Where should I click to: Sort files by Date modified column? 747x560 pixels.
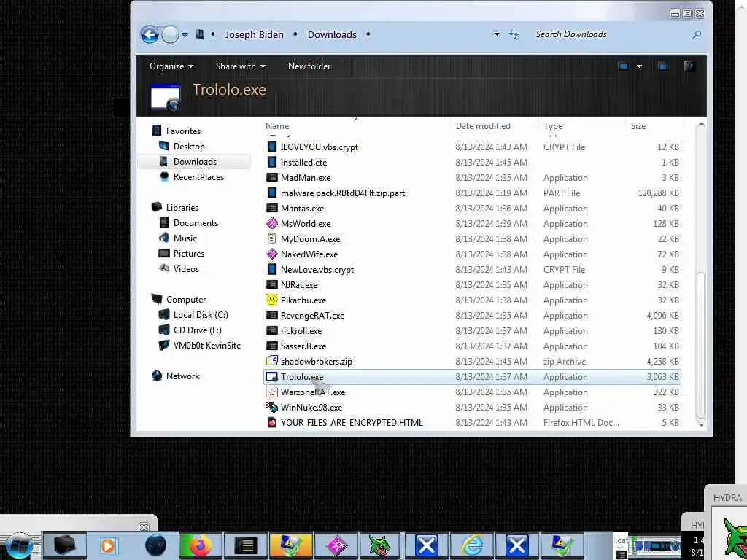pyautogui.click(x=483, y=126)
